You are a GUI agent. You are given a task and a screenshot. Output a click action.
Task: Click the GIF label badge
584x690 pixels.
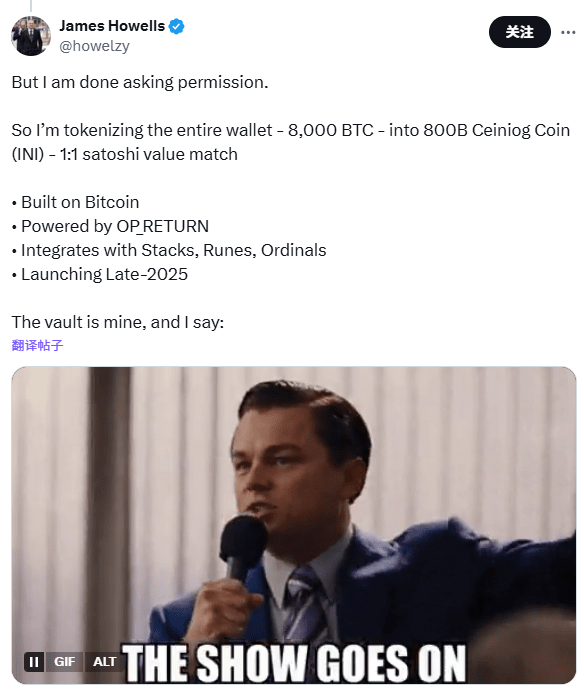(x=64, y=661)
